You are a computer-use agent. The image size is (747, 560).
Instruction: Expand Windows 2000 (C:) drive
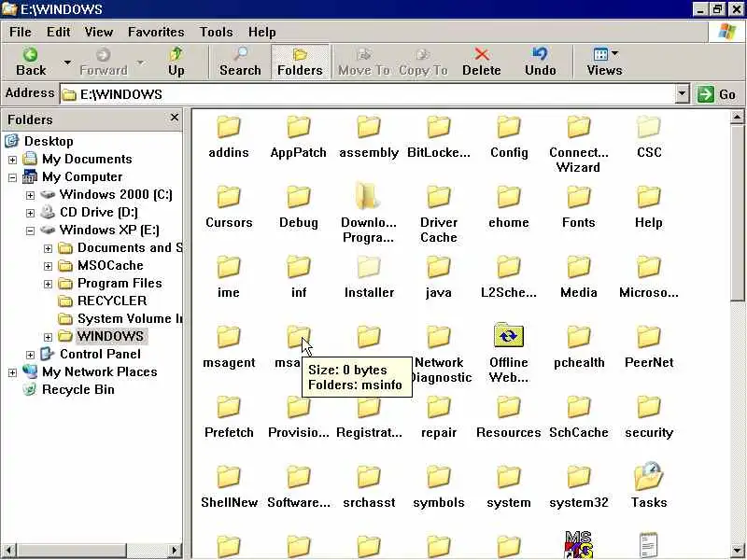(x=30, y=195)
